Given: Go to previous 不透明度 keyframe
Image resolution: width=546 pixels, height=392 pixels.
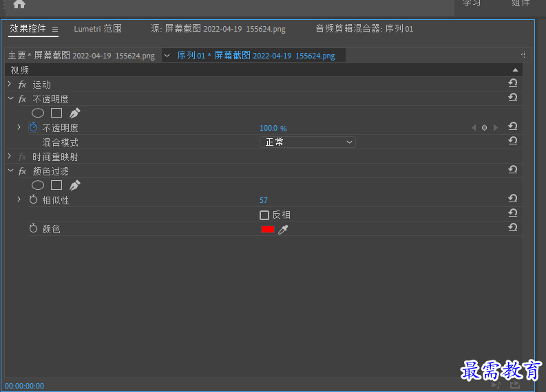Looking at the screenshot, I should pos(474,128).
